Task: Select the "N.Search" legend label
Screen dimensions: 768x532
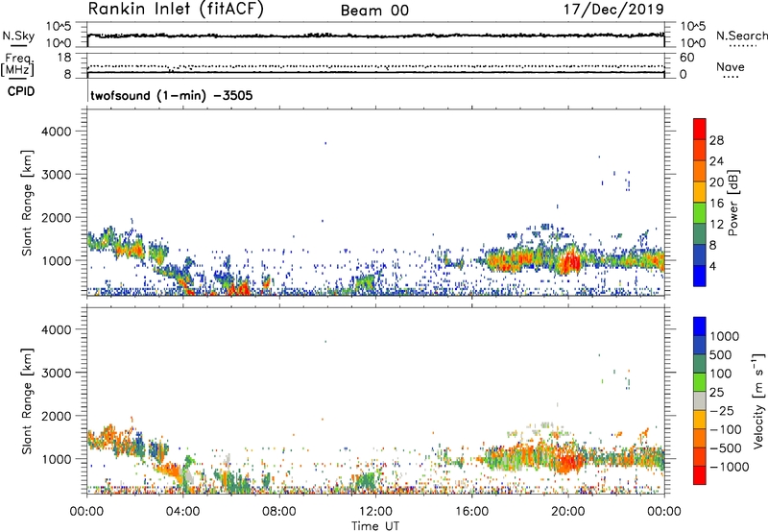Action: [742, 36]
